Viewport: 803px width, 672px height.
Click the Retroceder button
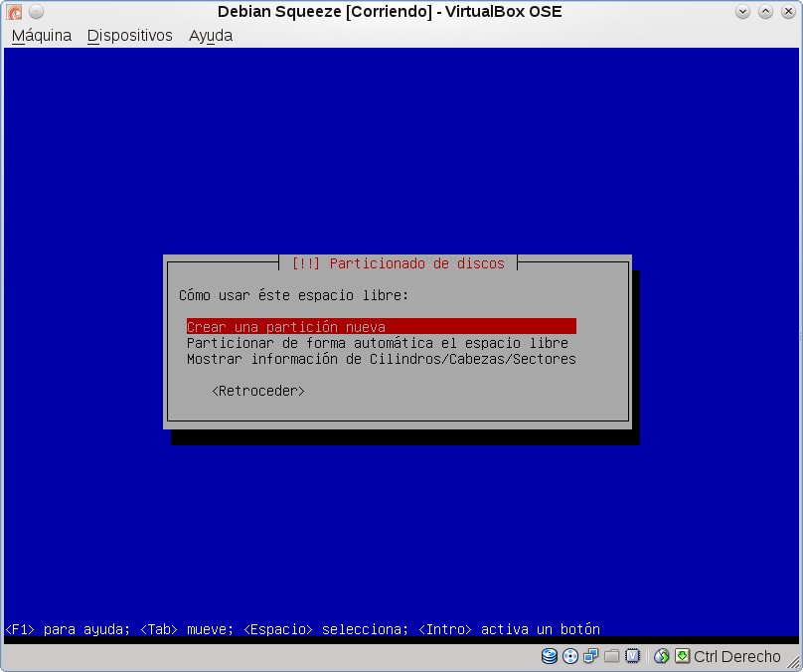pyautogui.click(x=258, y=391)
